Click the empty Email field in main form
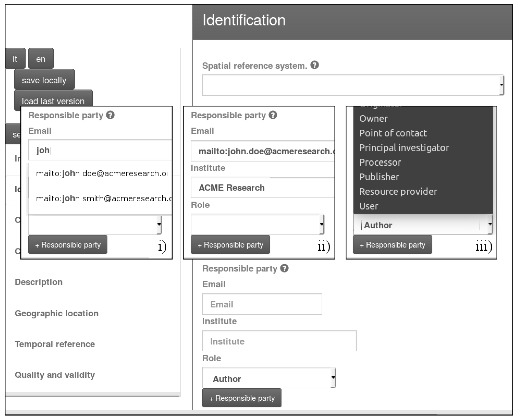The image size is (519, 420). (262, 304)
